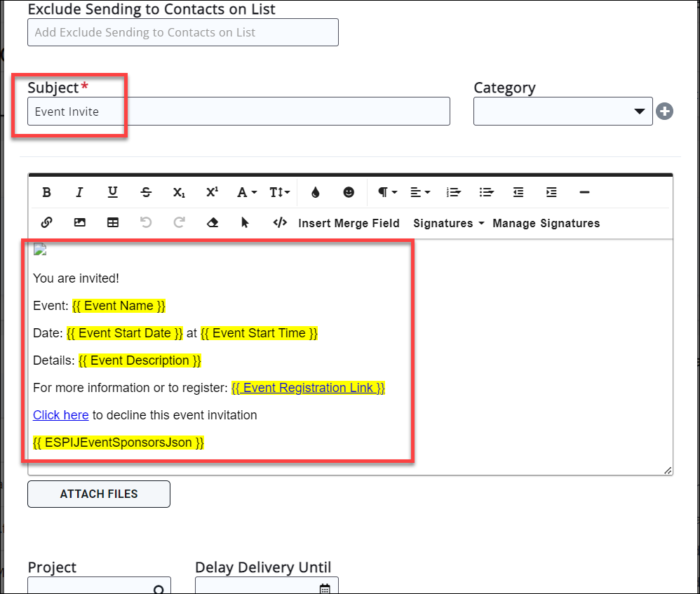Apply italic formatting to text

79,192
